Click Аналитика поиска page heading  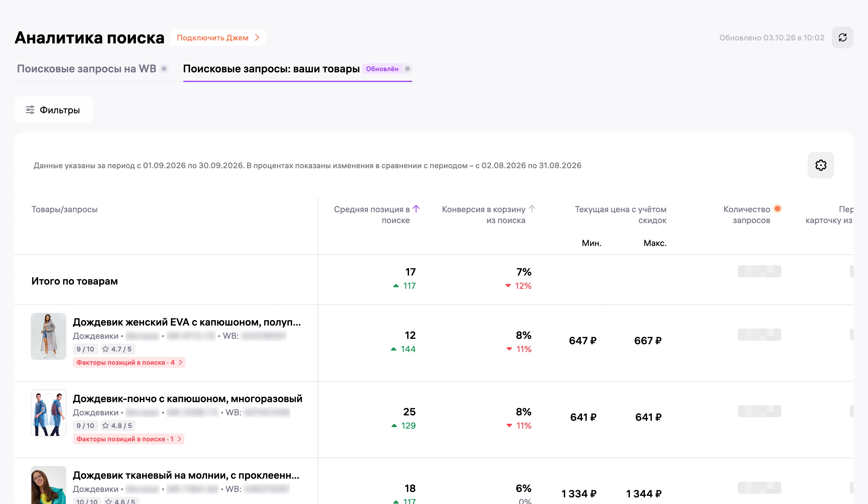90,38
